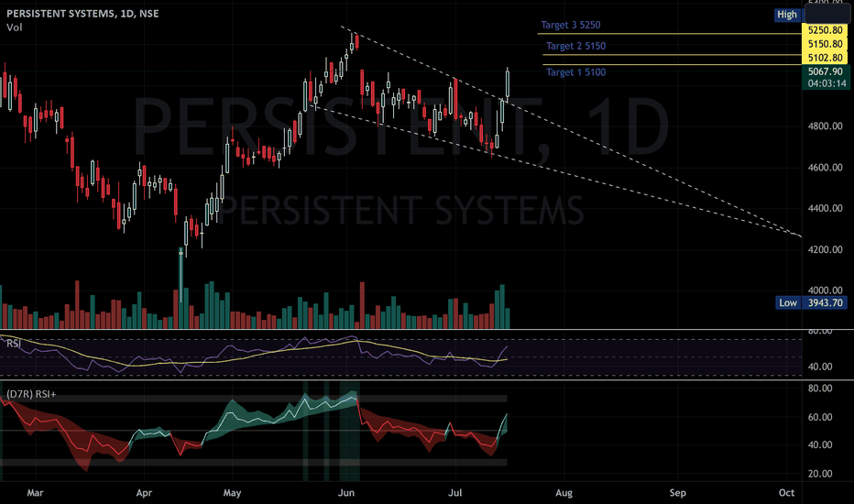Click the 5150.80 price tag
This screenshot has height=504, width=854.
pos(825,44)
